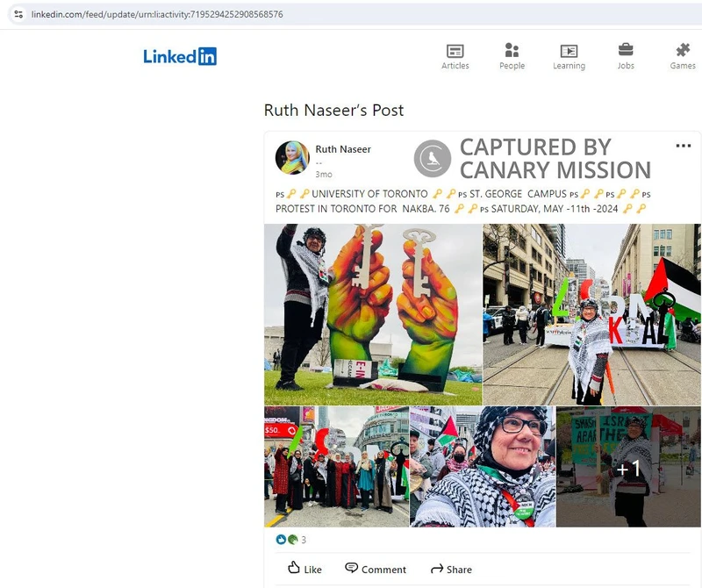Open the Articles section icon
Screen dimensions: 702x588
455,51
